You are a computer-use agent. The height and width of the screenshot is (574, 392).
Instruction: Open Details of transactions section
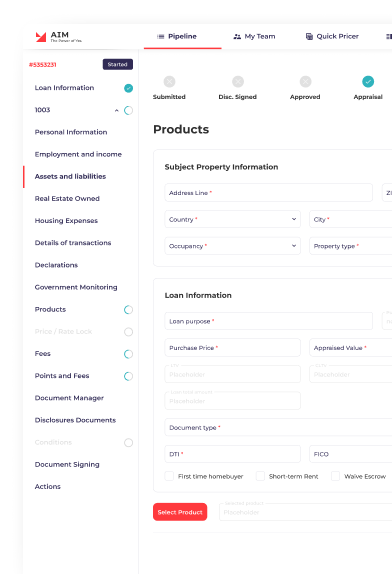point(73,243)
